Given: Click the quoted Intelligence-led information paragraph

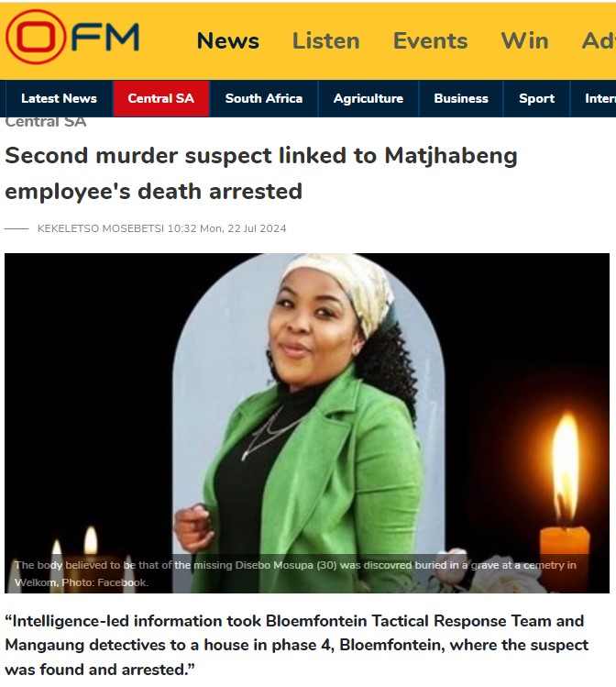Looking at the screenshot, I should [x=296, y=645].
